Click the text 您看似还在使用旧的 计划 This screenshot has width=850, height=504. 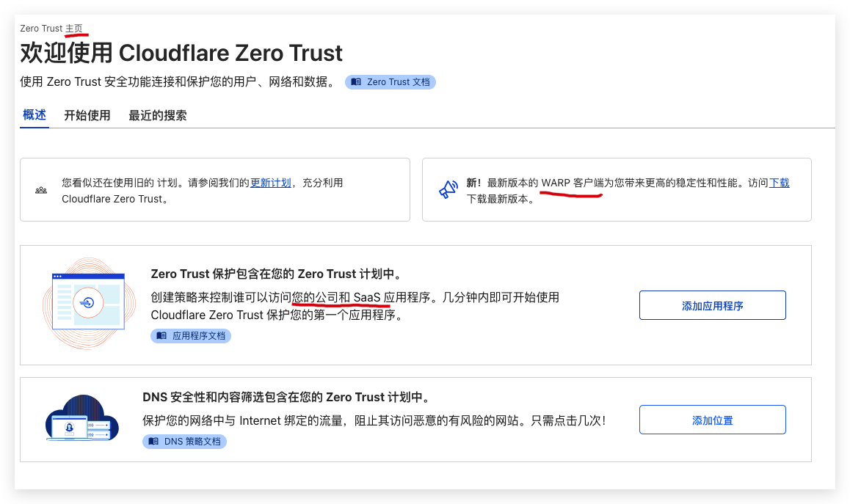(119, 183)
